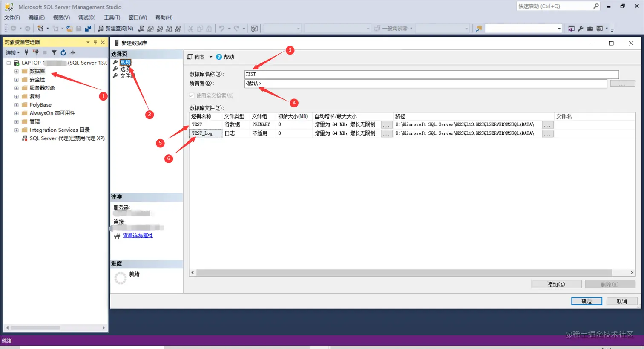This screenshot has height=349, width=644.
Task: Open the 工具(T) menu
Action: point(112,17)
